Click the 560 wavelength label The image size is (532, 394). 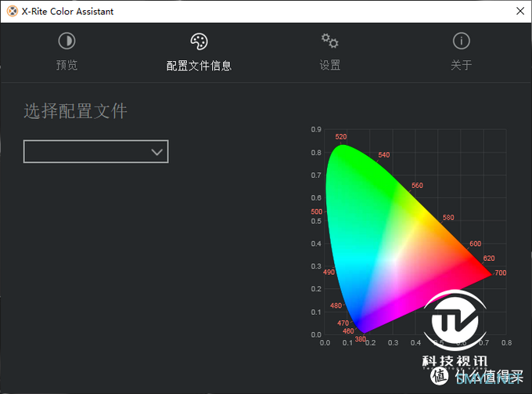[x=417, y=186]
